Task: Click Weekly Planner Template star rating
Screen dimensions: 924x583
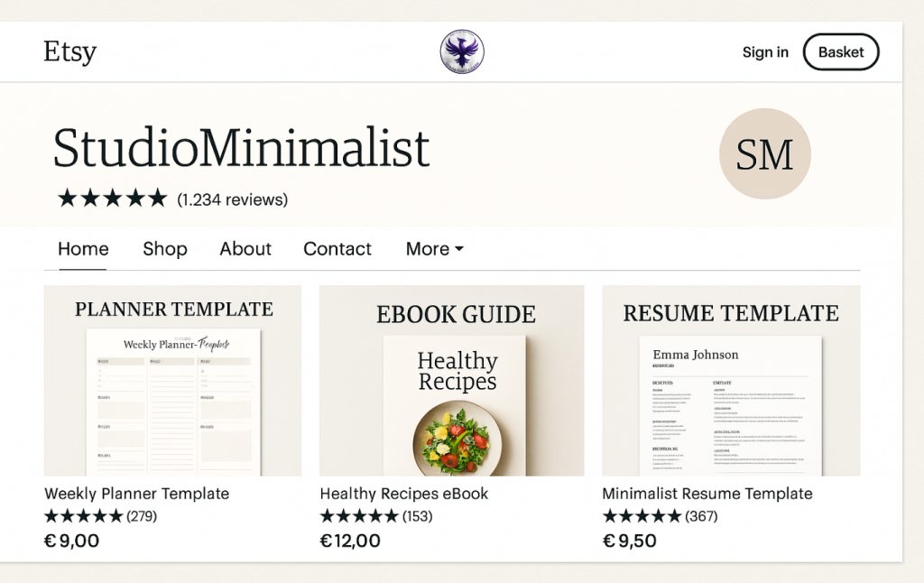Action: (x=84, y=516)
